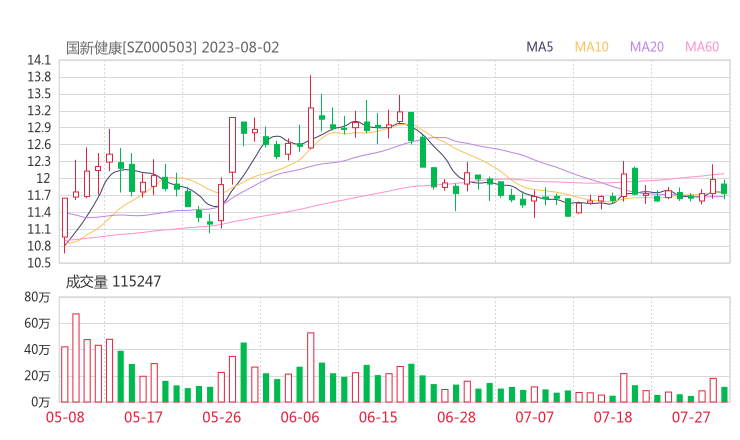Click the 12.3 price axis label
Viewport: 740px width, 440px height.
tap(39, 161)
